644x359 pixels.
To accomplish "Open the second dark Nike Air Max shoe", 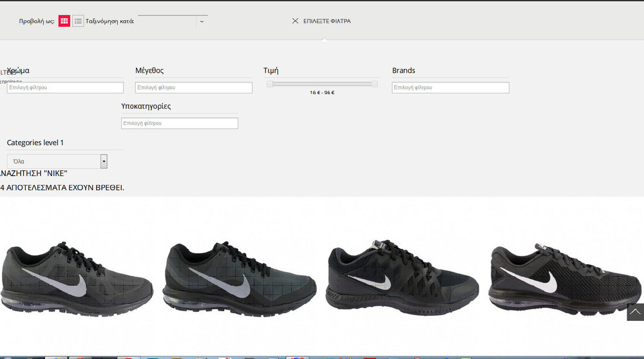I will (x=240, y=278).
